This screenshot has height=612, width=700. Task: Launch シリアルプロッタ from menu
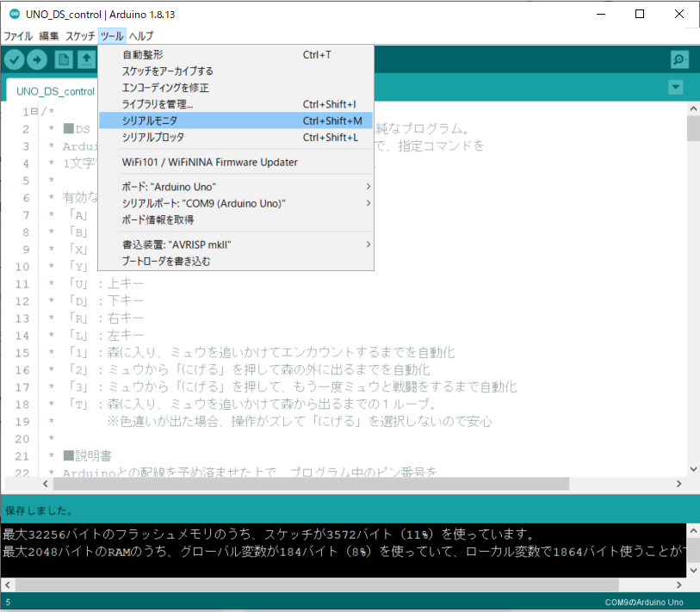point(236,137)
